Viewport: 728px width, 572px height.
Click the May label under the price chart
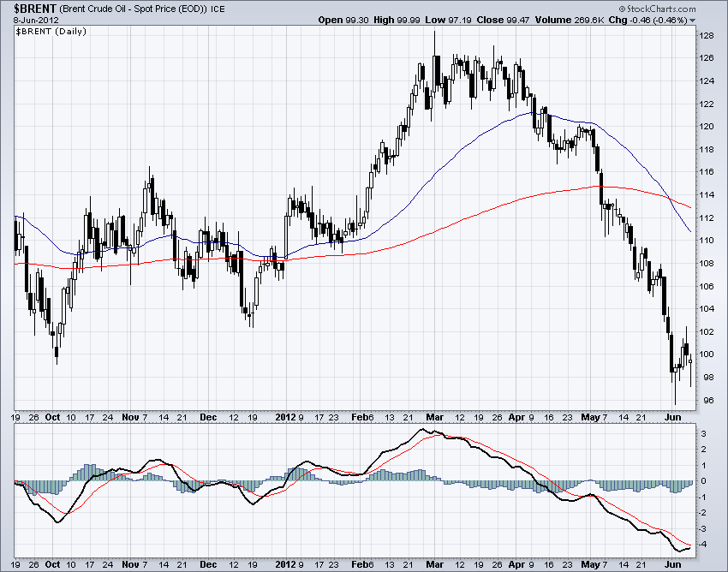(590, 417)
